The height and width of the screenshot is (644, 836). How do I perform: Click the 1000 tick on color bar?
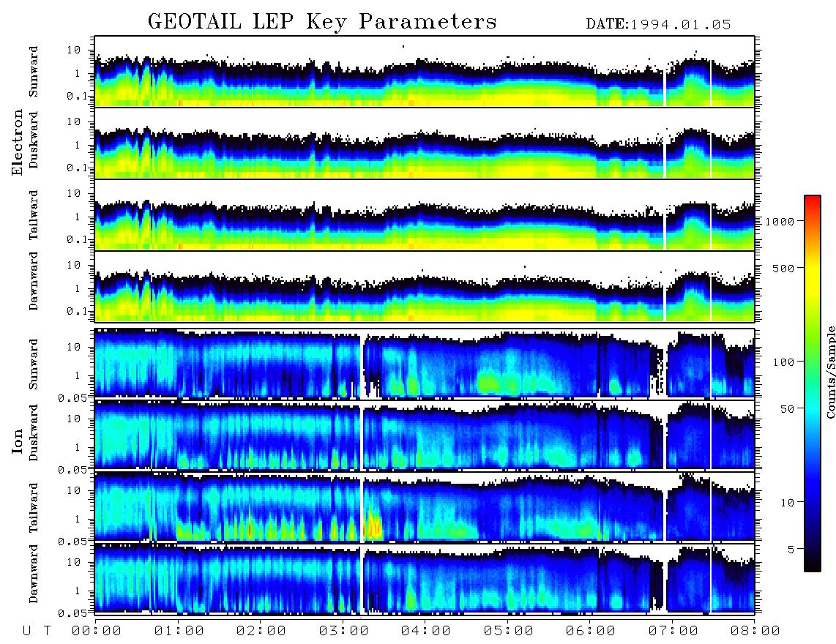point(780,221)
